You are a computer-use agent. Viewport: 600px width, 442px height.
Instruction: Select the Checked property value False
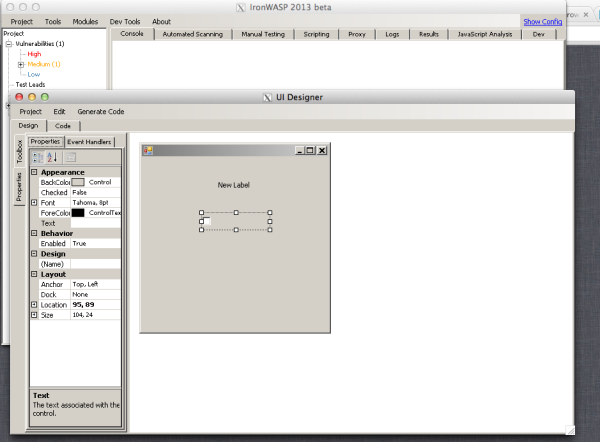96,192
